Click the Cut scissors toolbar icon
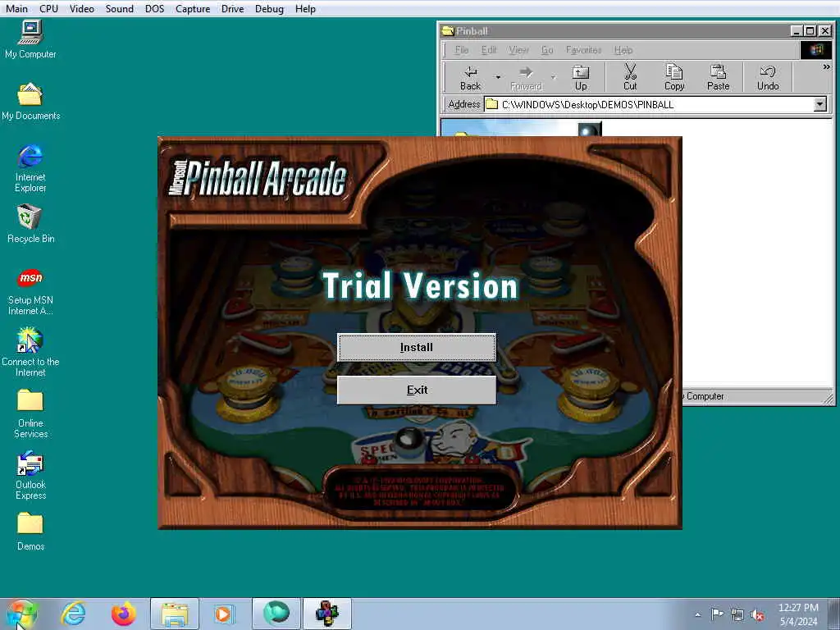840x630 pixels. (630, 78)
